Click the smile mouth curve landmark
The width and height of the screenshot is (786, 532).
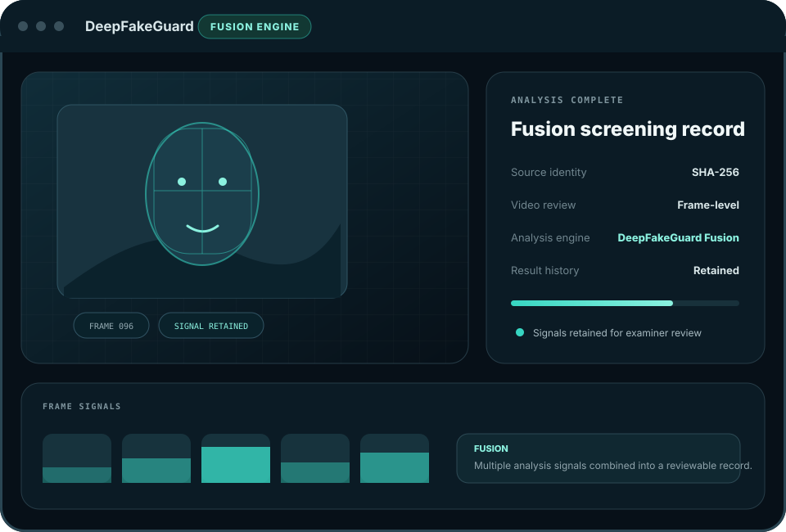[202, 228]
